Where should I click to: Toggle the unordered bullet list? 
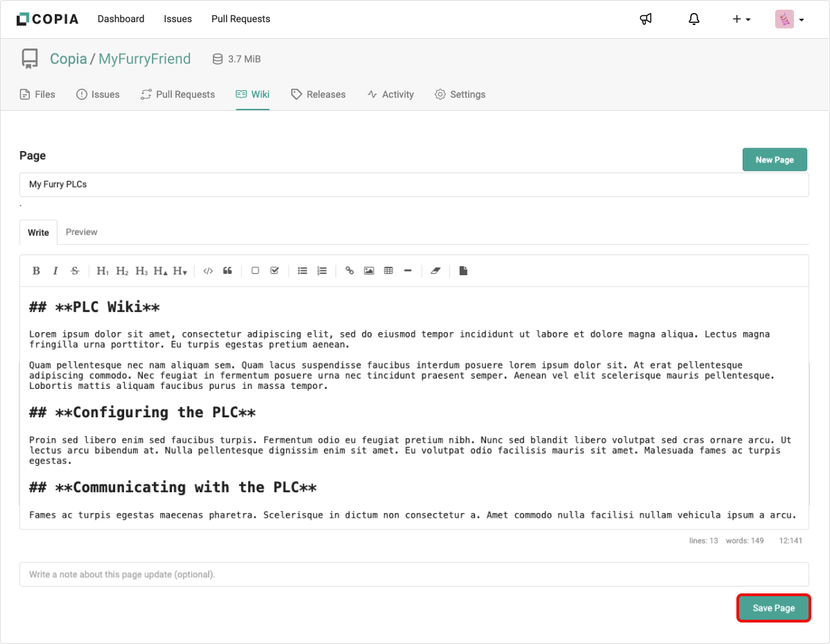tap(302, 271)
